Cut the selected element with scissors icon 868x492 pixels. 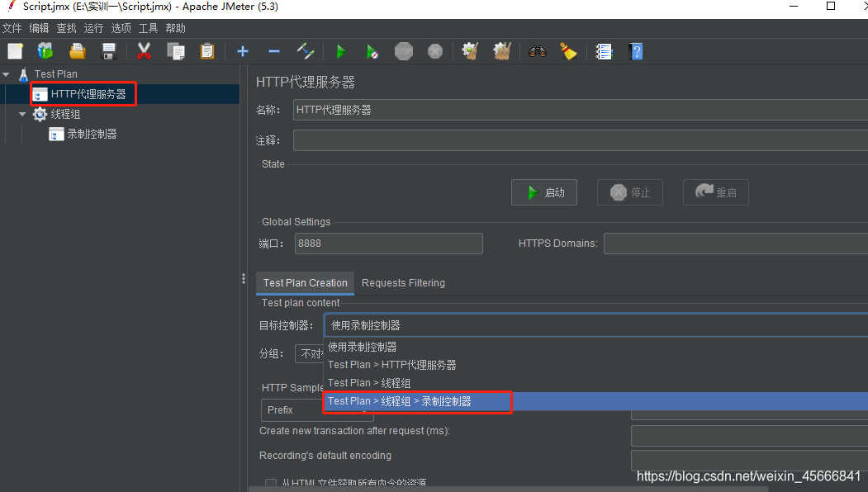[144, 51]
